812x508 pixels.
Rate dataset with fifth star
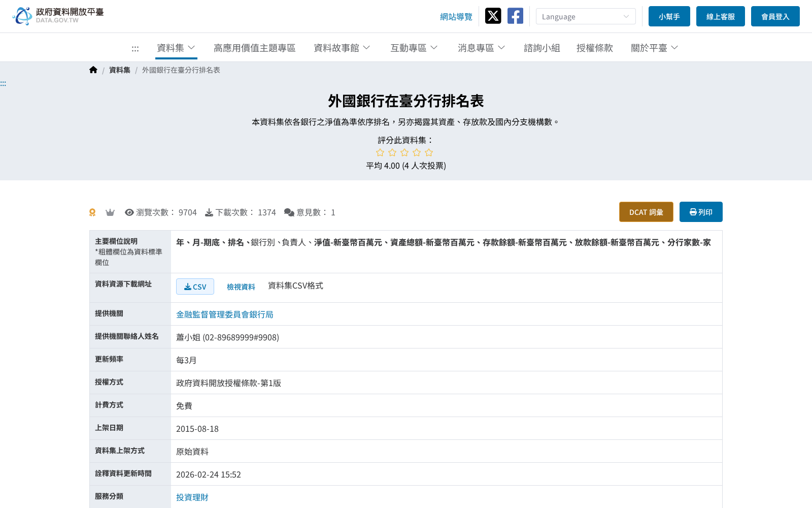tap(429, 152)
